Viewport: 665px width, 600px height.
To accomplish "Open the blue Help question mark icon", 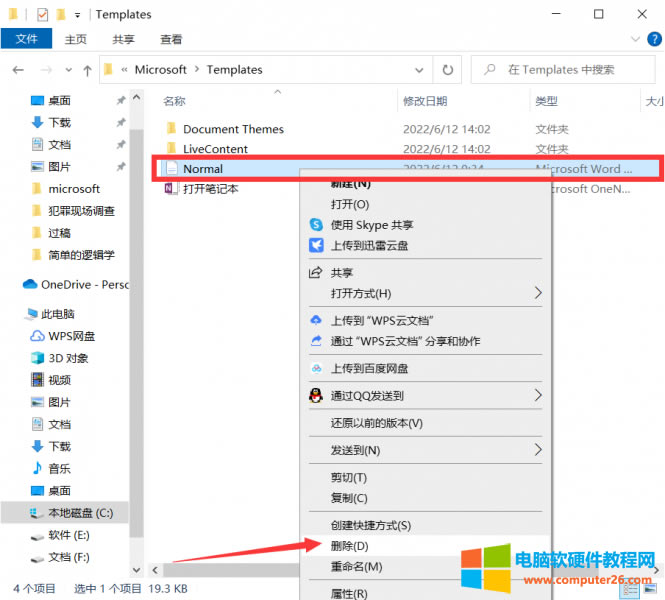I will click(654, 39).
